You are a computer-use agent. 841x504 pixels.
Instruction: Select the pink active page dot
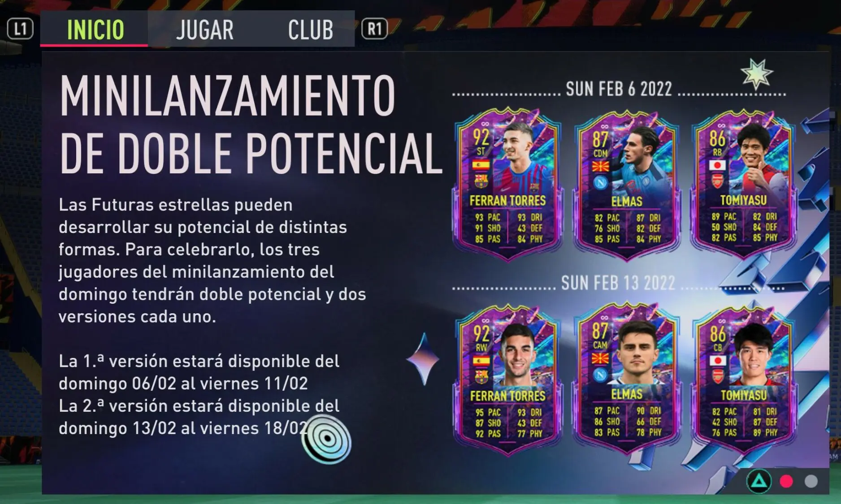coord(786,481)
